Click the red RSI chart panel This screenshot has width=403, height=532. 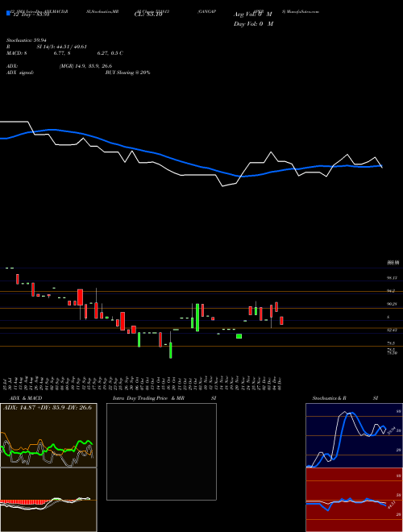[x=354, y=500]
